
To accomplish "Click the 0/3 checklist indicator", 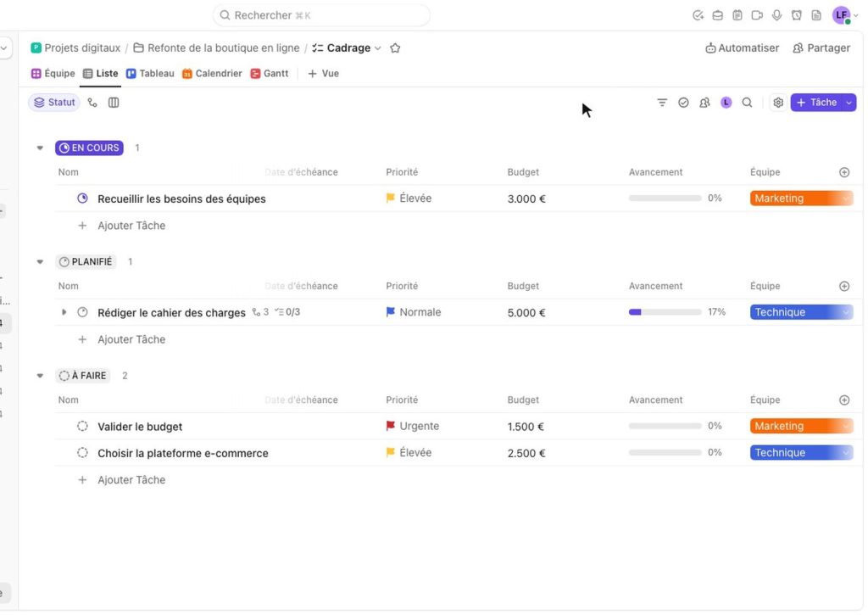I will [288, 312].
